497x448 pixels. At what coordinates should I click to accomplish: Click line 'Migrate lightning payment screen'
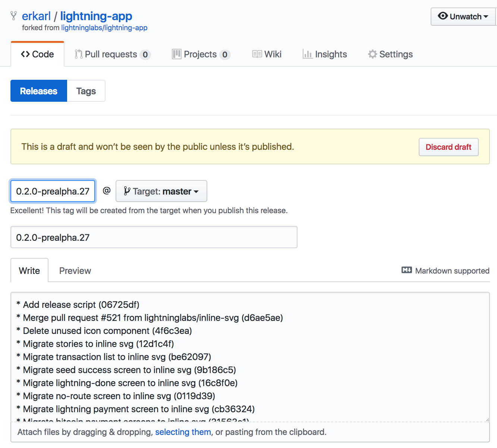pyautogui.click(x=135, y=409)
